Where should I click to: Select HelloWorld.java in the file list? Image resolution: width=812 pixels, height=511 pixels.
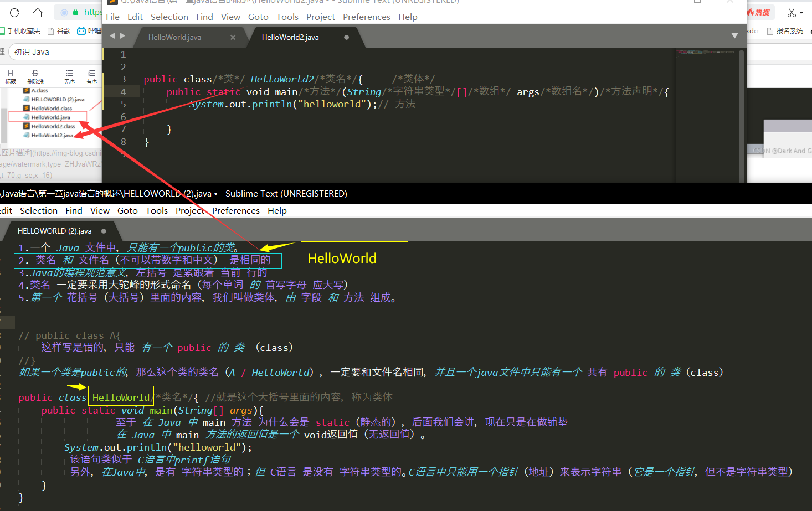[x=47, y=117]
